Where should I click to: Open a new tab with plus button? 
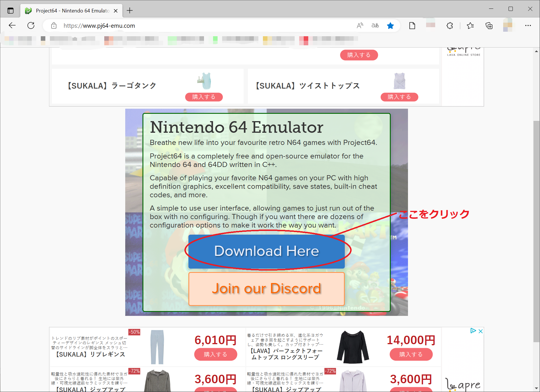[130, 11]
